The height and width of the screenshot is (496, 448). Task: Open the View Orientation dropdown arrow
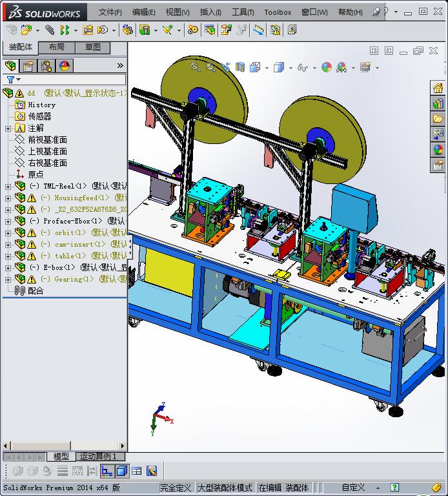point(267,68)
